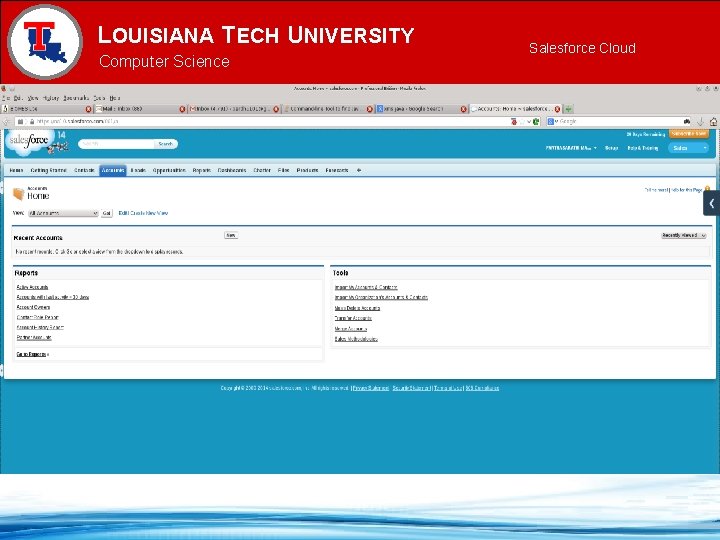Click the Subscribe Now button
720x540 pixels.
(689, 134)
